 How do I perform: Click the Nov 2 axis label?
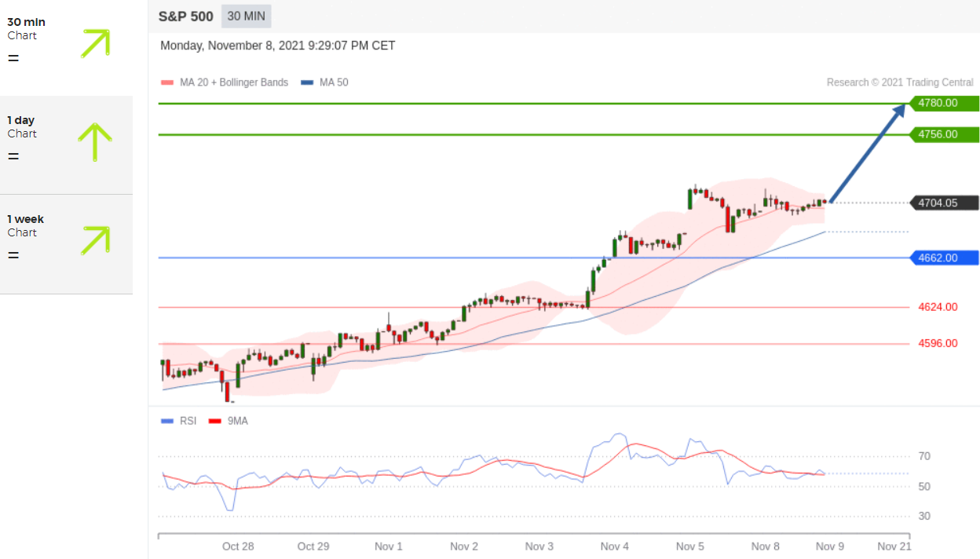point(464,546)
